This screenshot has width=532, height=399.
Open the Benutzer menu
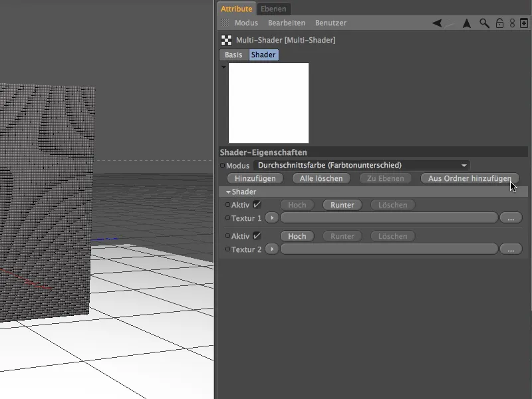coord(331,23)
